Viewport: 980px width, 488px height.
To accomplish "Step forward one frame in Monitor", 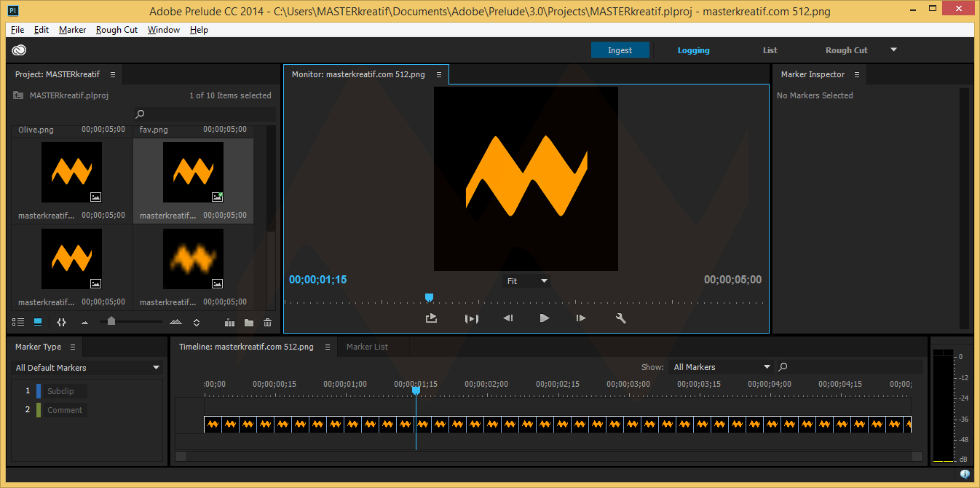I will 580,318.
